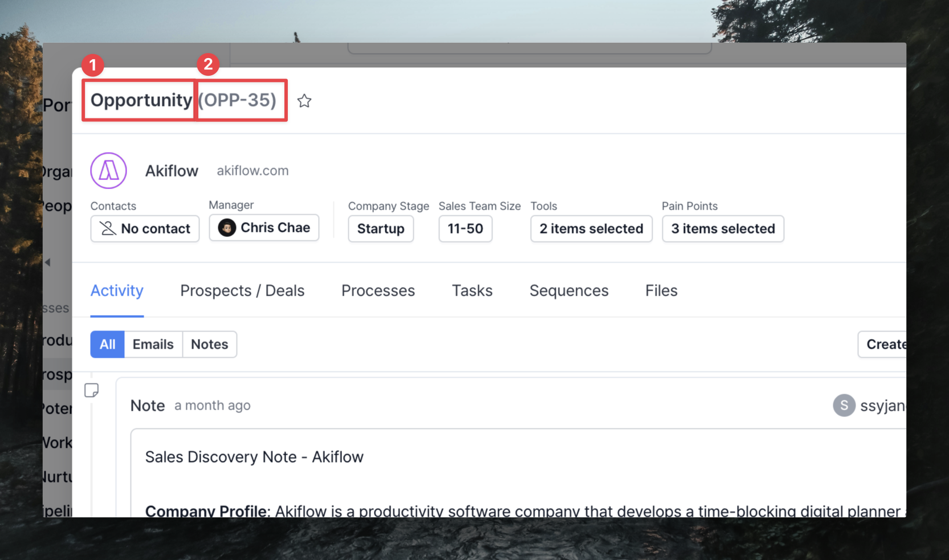Open the Sequences tab
Screen dimensions: 949x560
point(569,291)
